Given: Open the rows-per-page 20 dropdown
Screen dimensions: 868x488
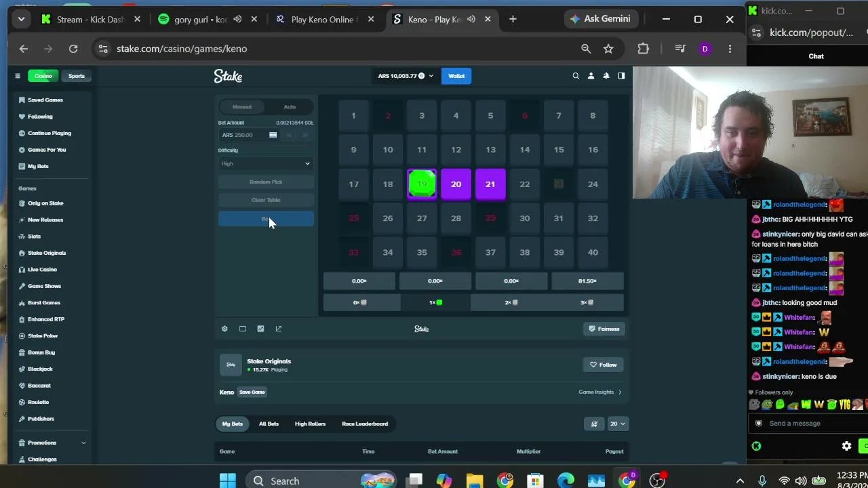Looking at the screenshot, I should pyautogui.click(x=617, y=424).
